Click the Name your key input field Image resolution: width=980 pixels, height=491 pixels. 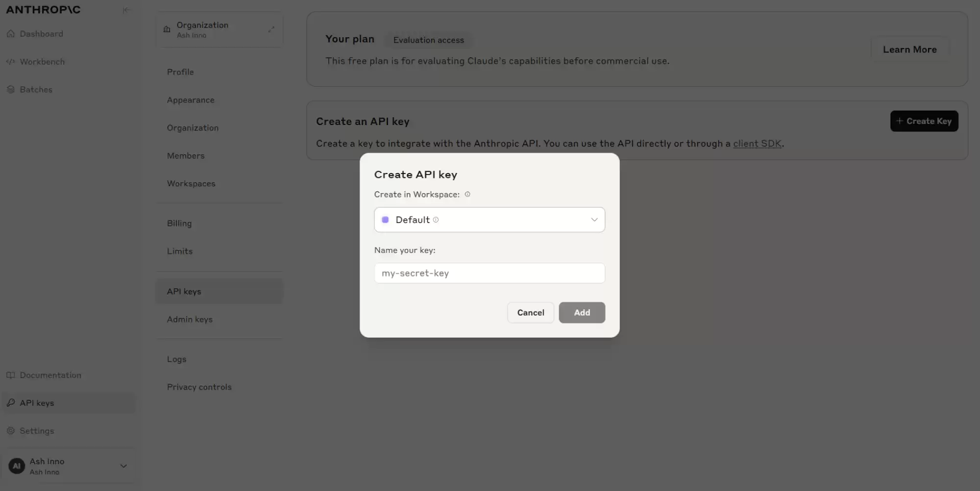click(x=490, y=273)
